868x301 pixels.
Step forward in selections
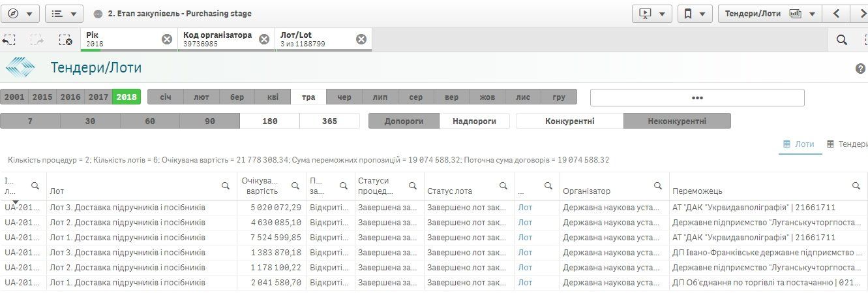[37, 40]
